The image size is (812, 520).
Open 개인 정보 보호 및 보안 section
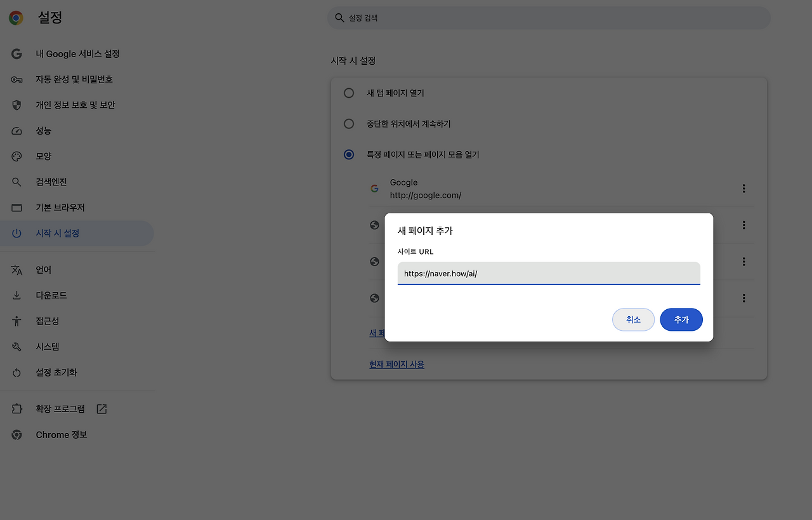[x=77, y=105]
